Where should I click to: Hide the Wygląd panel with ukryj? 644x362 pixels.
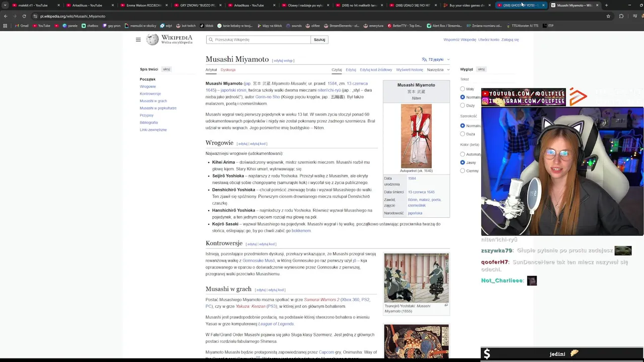(481, 69)
